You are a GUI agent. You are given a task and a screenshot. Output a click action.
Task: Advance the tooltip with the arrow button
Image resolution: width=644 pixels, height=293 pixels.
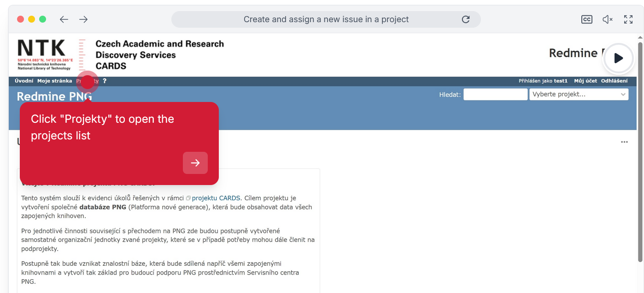tap(195, 163)
